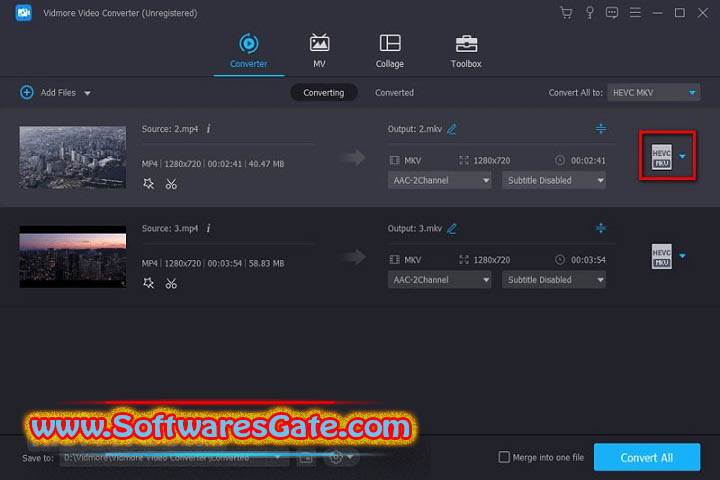Open the cut scissors icon for 3.mp4
The width and height of the screenshot is (720, 480).
coord(171,283)
